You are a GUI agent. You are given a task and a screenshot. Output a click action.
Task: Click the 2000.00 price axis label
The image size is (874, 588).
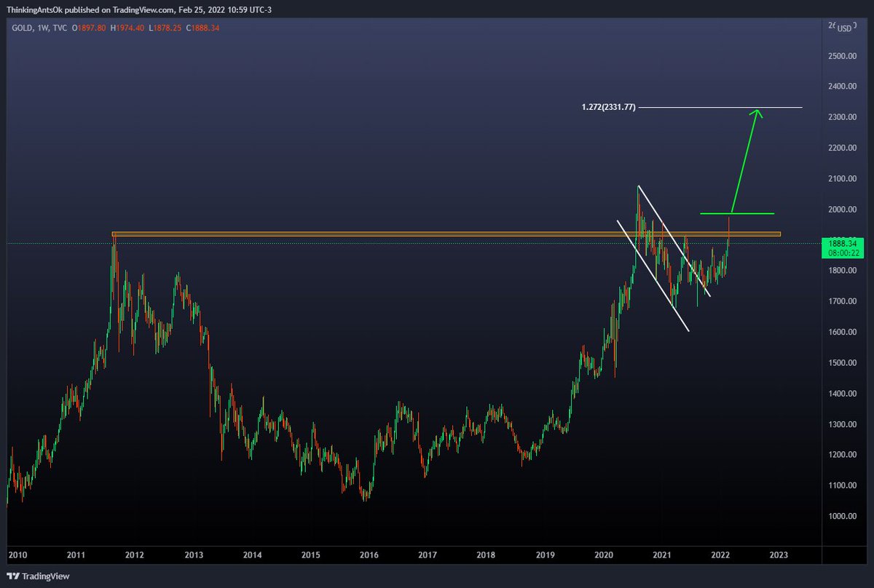tap(841, 210)
